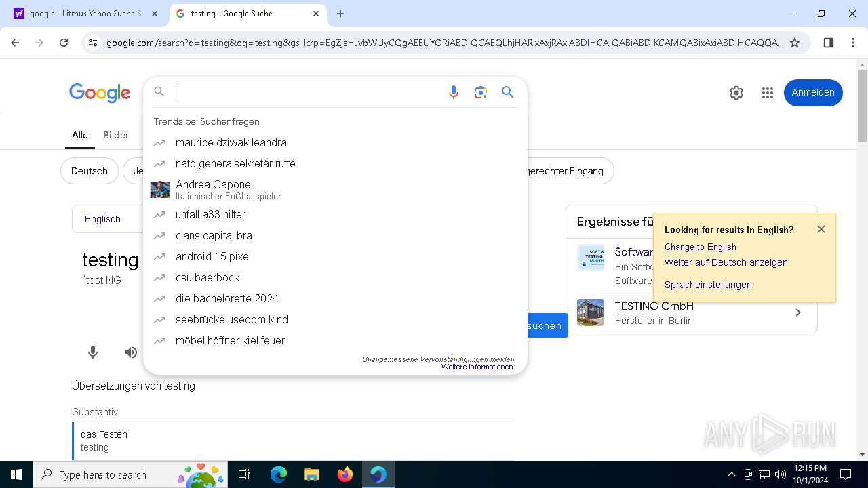Click the voice search microphone icon
The width and height of the screenshot is (868, 488).
454,92
